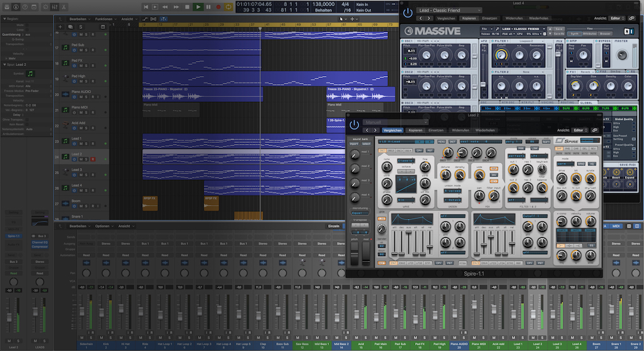
Task: Disable record on Lead 2 track
Action: click(x=93, y=160)
